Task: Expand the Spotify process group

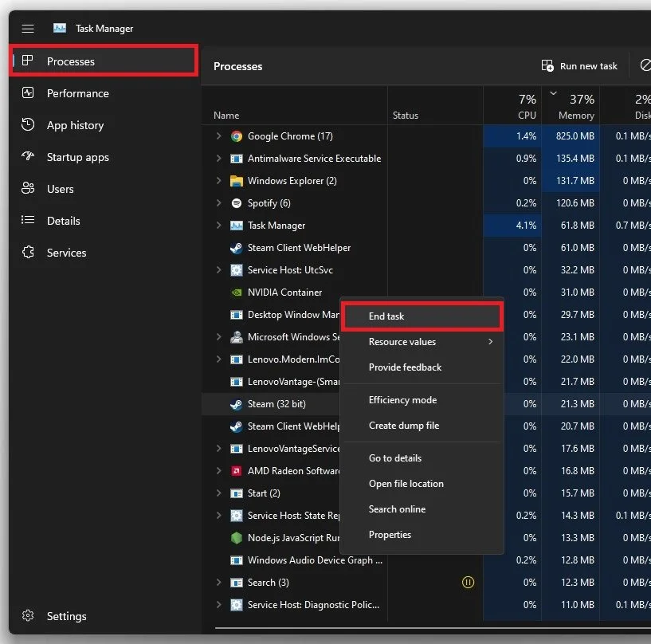Action: click(x=219, y=203)
